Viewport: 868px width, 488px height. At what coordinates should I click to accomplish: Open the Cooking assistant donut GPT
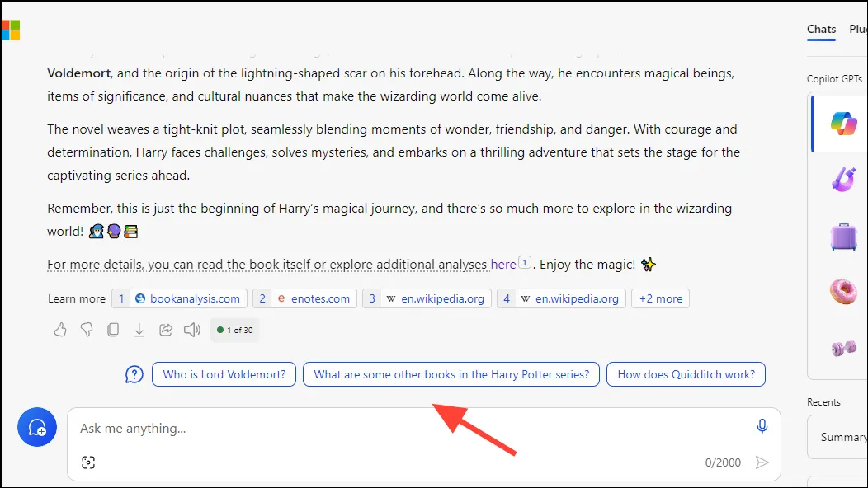click(843, 291)
